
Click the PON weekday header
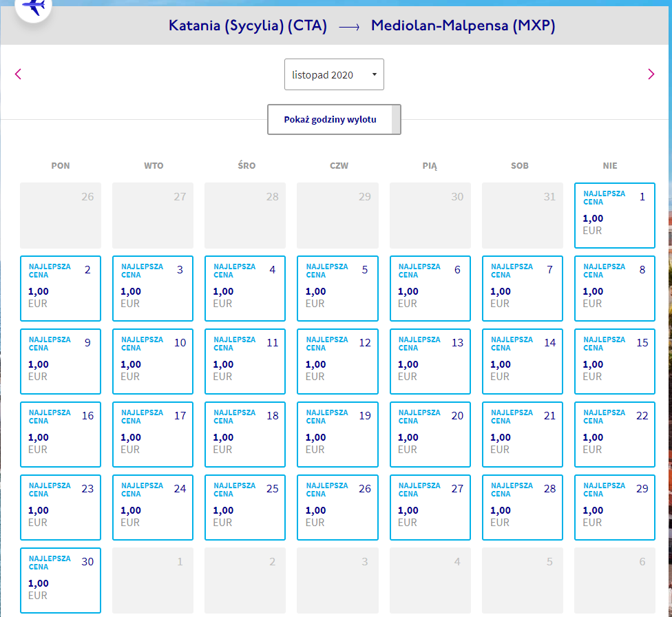tap(61, 165)
